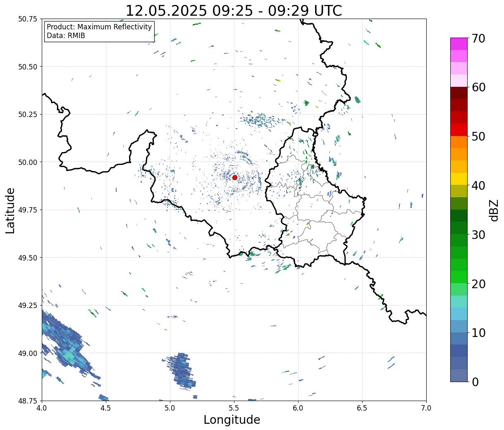Click the red radar location marker
The height and width of the screenshot is (430, 504).
(x=235, y=177)
